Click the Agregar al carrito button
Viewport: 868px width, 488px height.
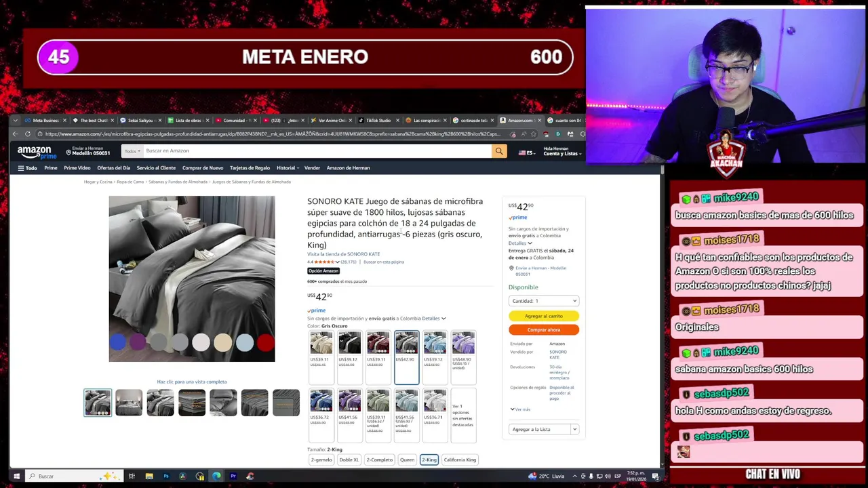pyautogui.click(x=544, y=316)
